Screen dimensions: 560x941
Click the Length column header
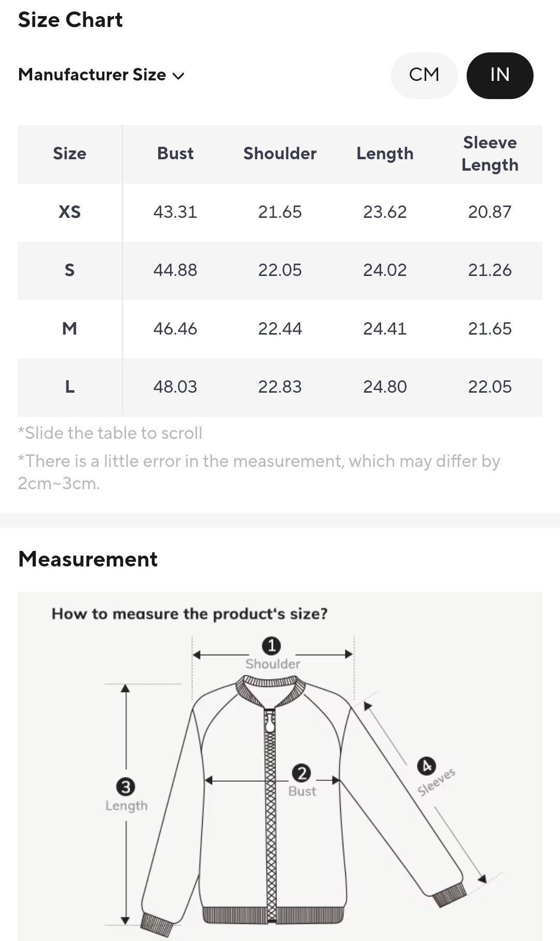coord(385,154)
